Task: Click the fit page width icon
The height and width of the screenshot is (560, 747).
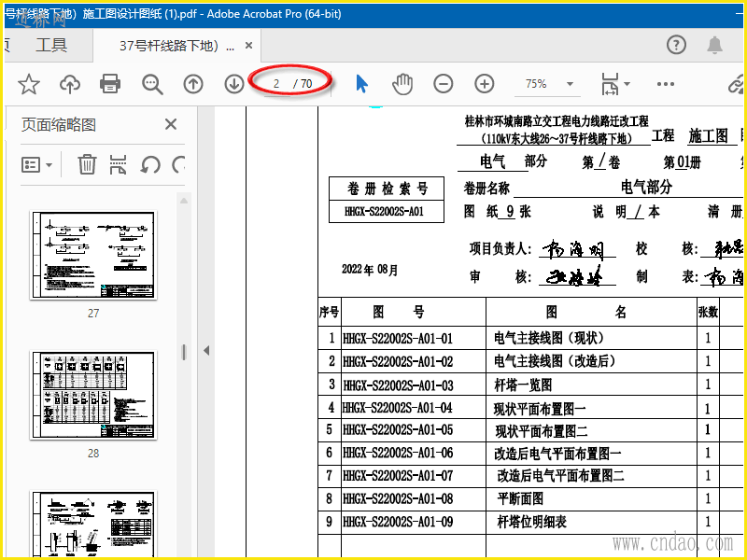Action: (x=610, y=84)
